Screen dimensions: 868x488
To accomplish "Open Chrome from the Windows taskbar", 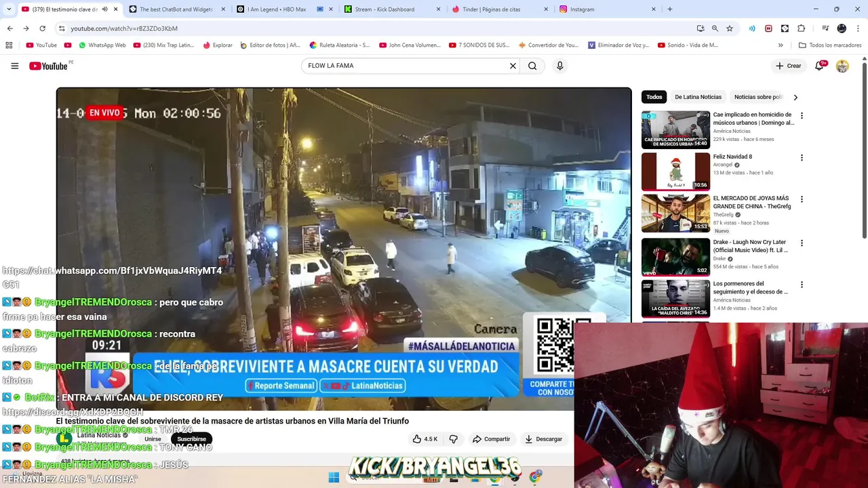I will (x=535, y=477).
